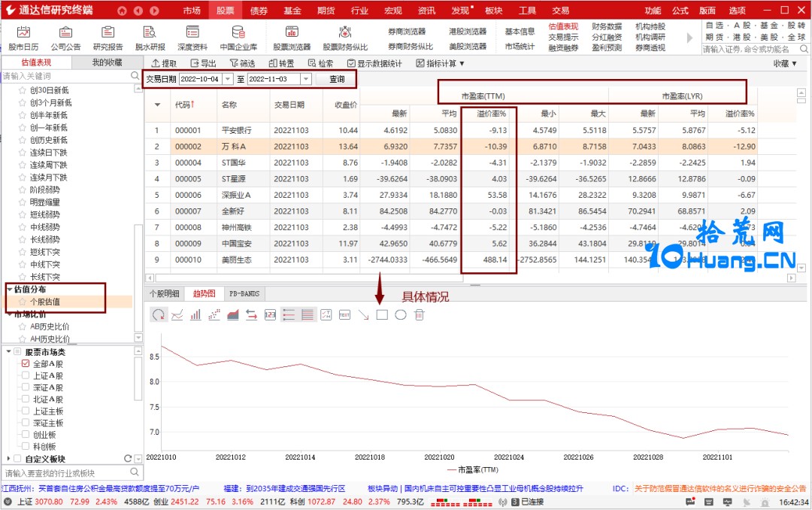Check the 科创板 checkbox

tap(26, 446)
